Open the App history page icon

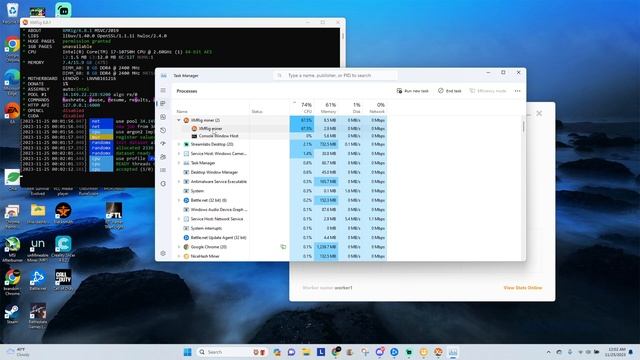click(x=163, y=131)
